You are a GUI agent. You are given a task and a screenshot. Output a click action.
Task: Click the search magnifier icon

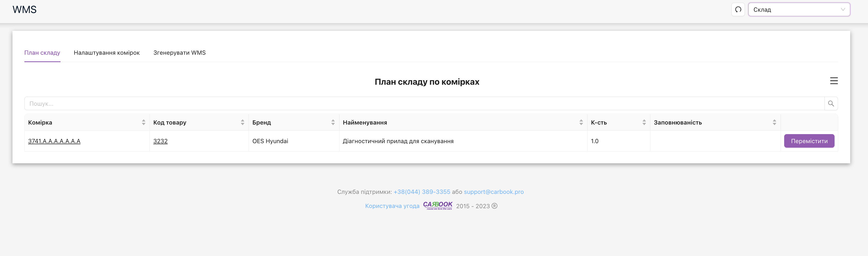[831, 104]
